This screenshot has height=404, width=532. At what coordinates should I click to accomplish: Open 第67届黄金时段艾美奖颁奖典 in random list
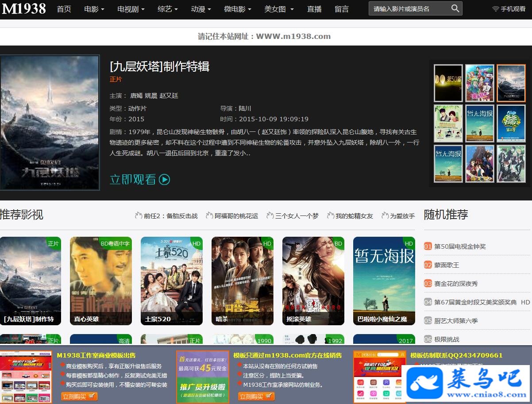pyautogui.click(x=475, y=302)
